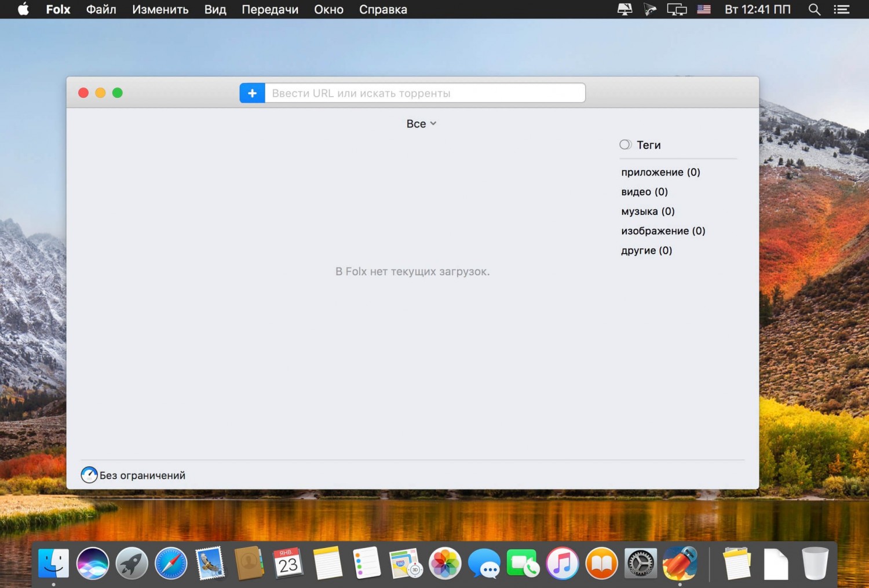Open Maps from the Dock
The height and width of the screenshot is (588, 869).
click(406, 563)
